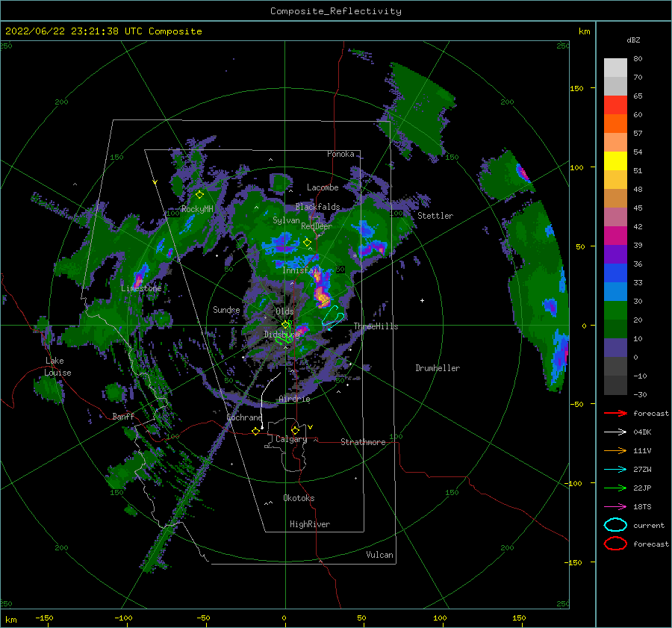Pick the magenta 39-42 dBZ swatch
This screenshot has width=672, height=628.
pyautogui.click(x=615, y=236)
